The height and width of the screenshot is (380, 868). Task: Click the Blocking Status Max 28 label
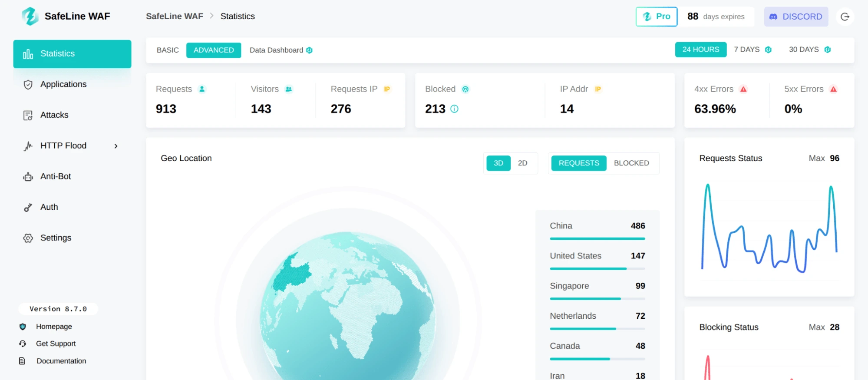(824, 327)
